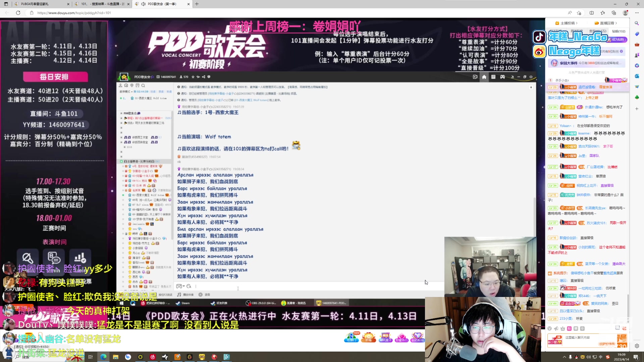The width and height of the screenshot is (644, 362).
Task: Open NetEase Cloud Music red taskbar icon
Action: [x=153, y=357]
